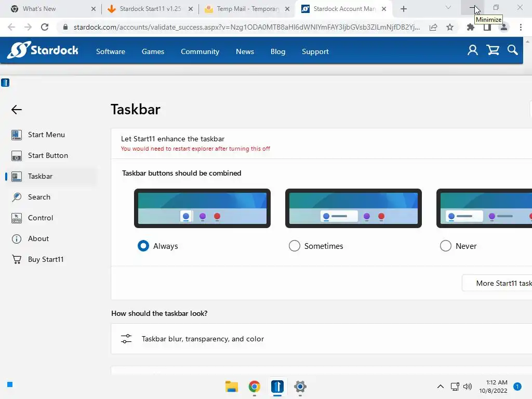Click the Start Menu sidebar icon
Image resolution: width=532 pixels, height=399 pixels.
(x=16, y=135)
